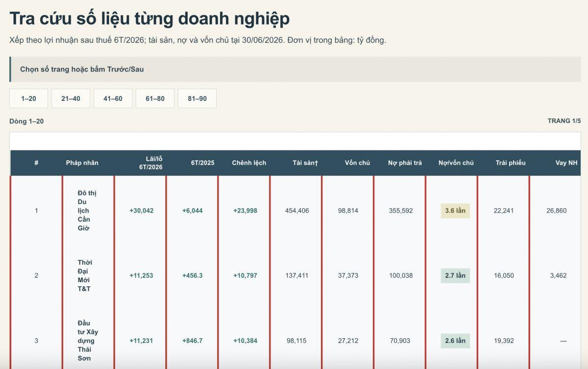Image resolution: width=588 pixels, height=369 pixels.
Task: Click 6T/2025 value +6,044
Action: click(x=192, y=211)
